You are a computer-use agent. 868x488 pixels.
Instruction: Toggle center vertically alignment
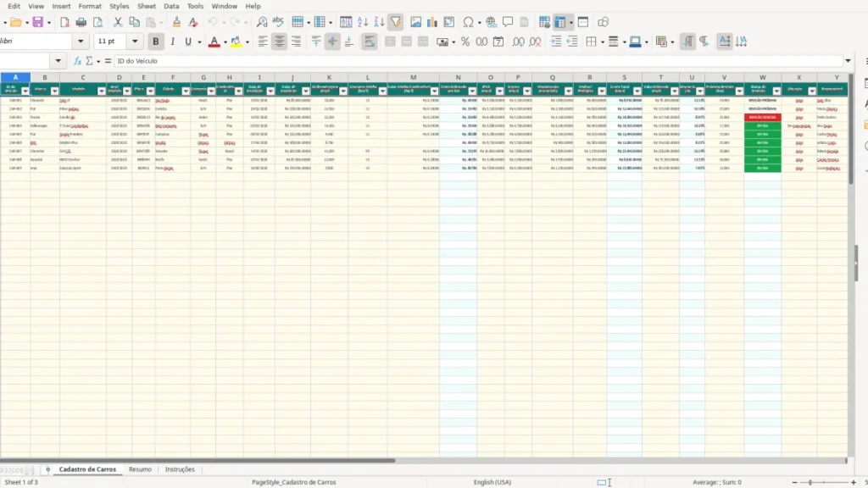(x=332, y=42)
